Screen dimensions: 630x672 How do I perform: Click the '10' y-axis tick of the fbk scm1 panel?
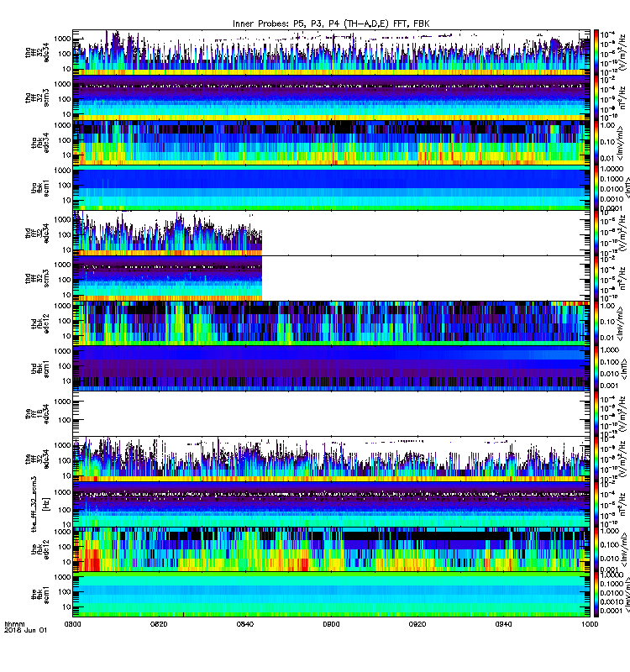66,606
